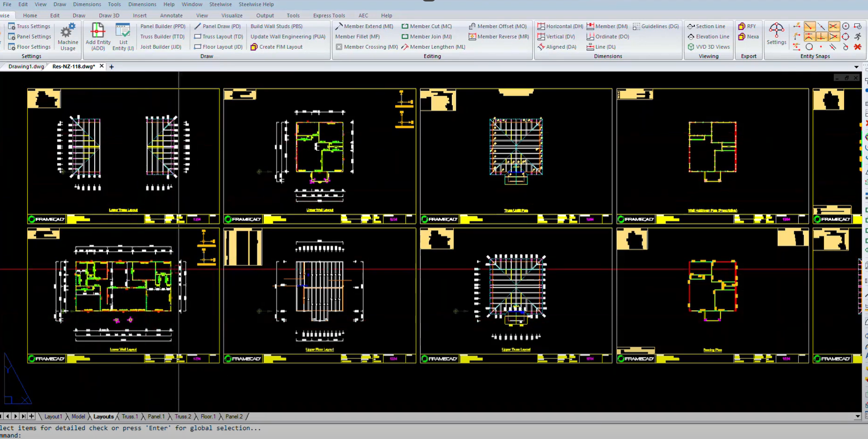868x439 pixels.
Task: Open the Machine Usage tool
Action: point(67,37)
